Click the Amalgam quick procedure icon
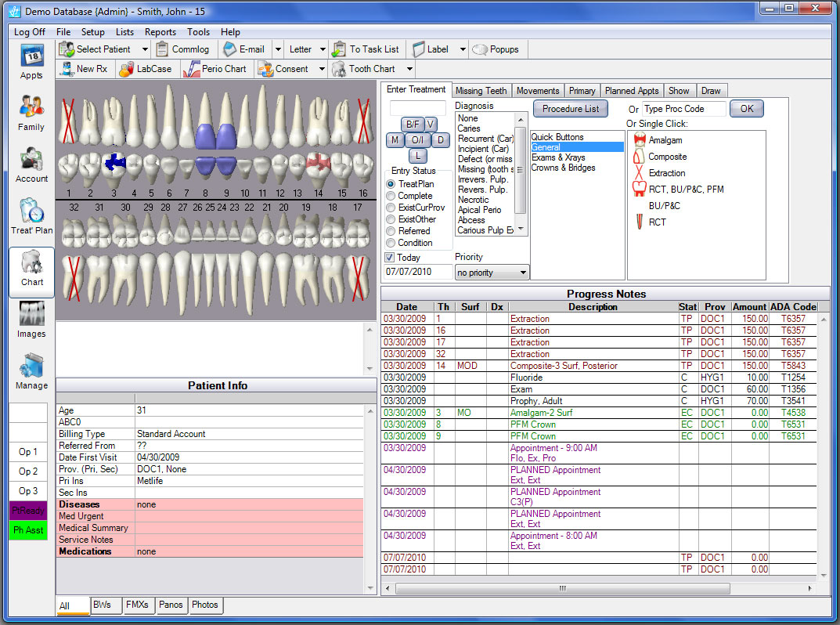Image resolution: width=840 pixels, height=625 pixels. (x=638, y=140)
